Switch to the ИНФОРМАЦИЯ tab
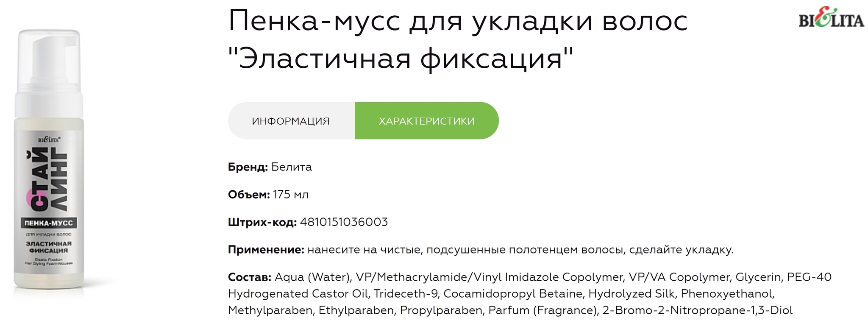The image size is (868, 329). tap(291, 121)
